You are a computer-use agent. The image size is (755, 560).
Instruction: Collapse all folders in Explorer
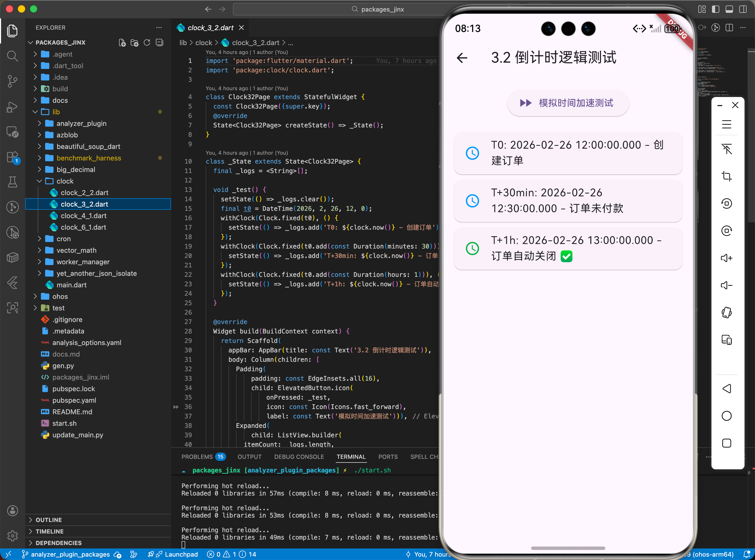pyautogui.click(x=159, y=42)
